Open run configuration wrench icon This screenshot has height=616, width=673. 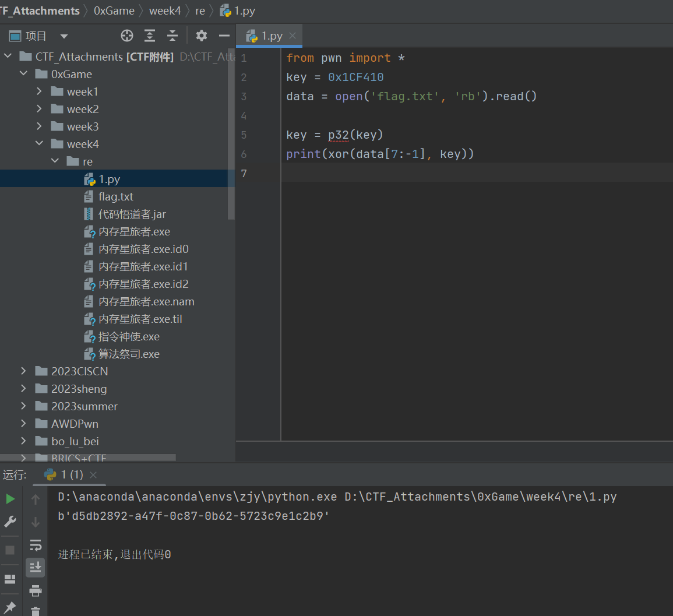[x=10, y=522]
